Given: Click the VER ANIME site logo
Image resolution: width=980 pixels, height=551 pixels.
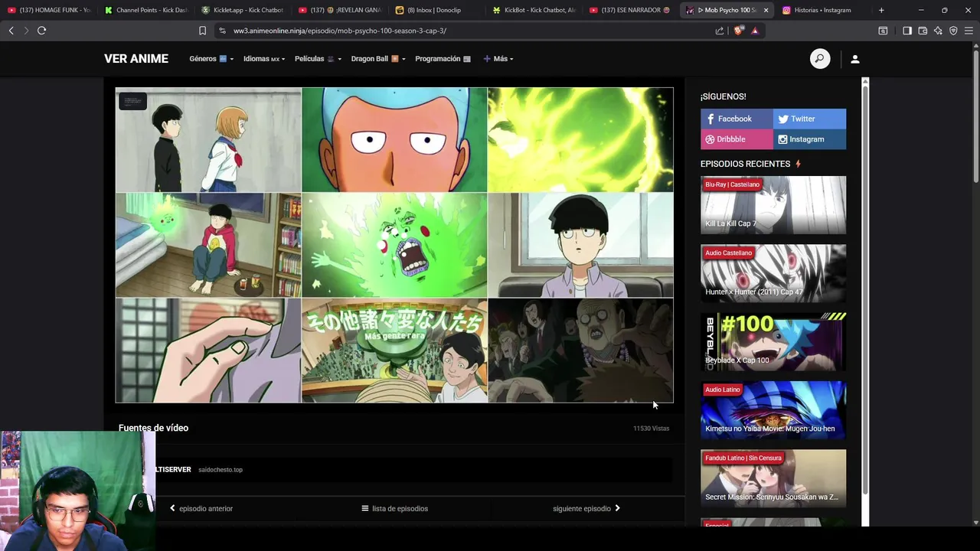Looking at the screenshot, I should coord(136,59).
